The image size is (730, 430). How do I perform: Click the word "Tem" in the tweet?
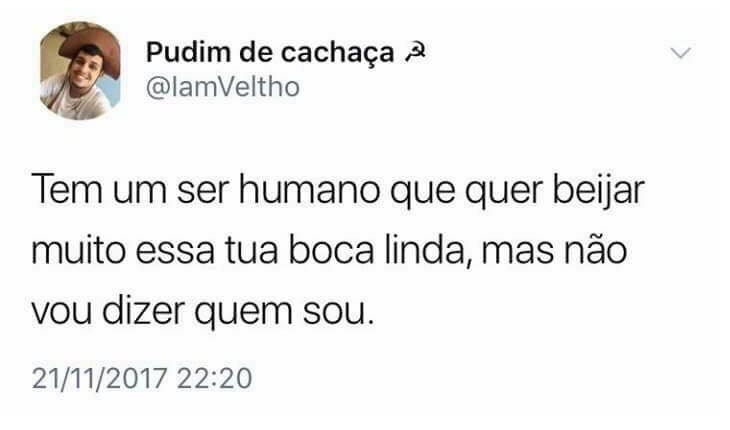67,189
